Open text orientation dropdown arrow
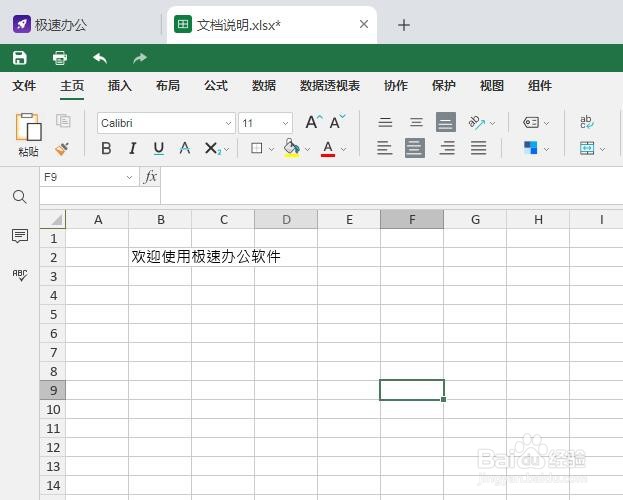Screen dimensions: 623x500 coord(492,124)
